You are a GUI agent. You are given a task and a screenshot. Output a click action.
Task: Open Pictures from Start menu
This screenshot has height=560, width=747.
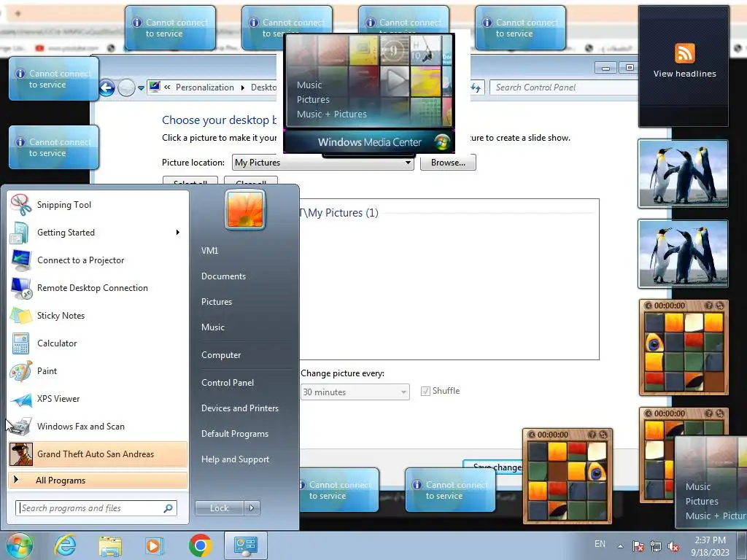coord(216,302)
